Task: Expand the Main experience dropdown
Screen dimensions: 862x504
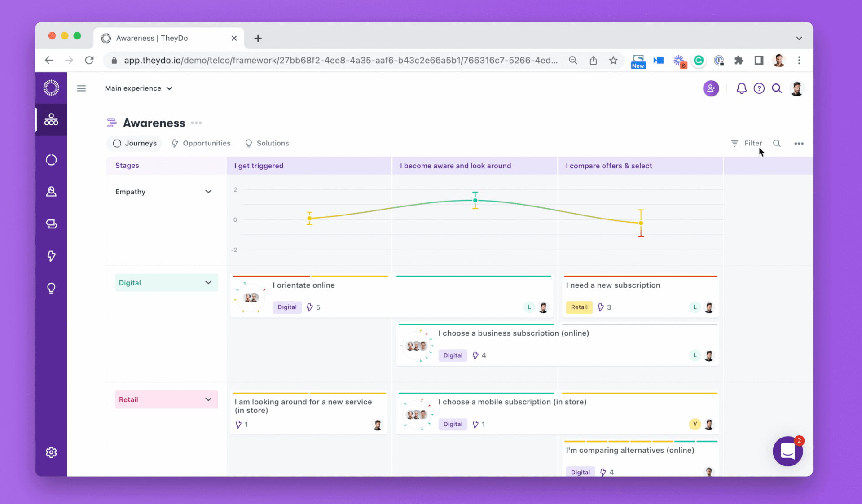Action: (x=139, y=88)
